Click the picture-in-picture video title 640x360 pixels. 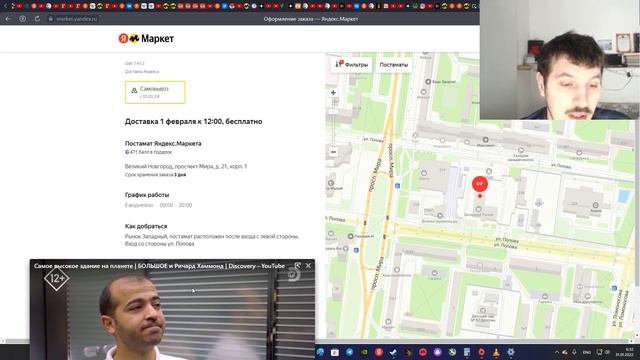159,266
